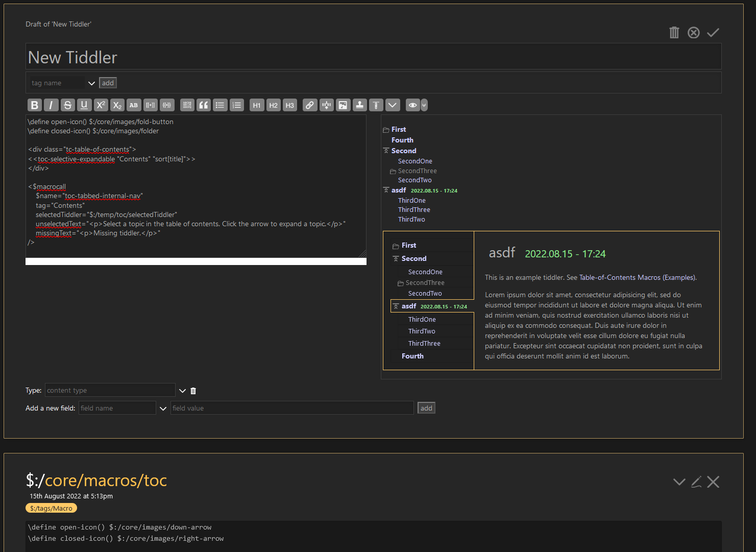
Task: Expand SecondThree folder in bordered tabbed panel
Action: (401, 283)
